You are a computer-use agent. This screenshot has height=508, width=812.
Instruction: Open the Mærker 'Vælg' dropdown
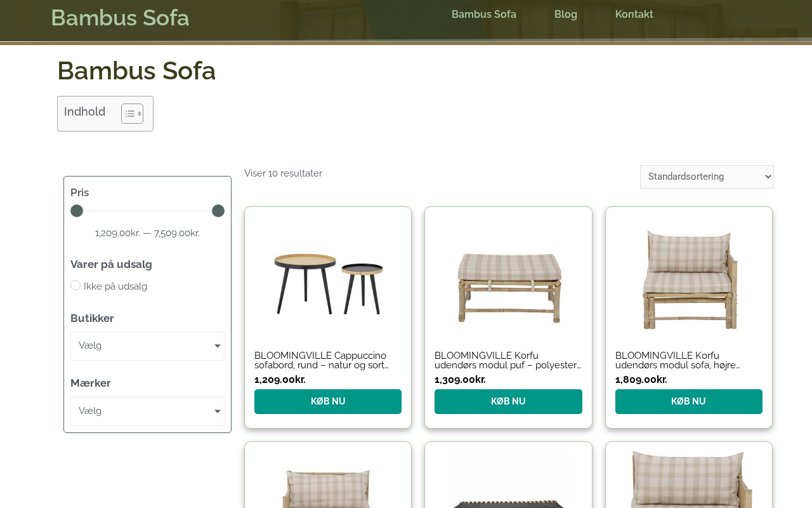(147, 411)
